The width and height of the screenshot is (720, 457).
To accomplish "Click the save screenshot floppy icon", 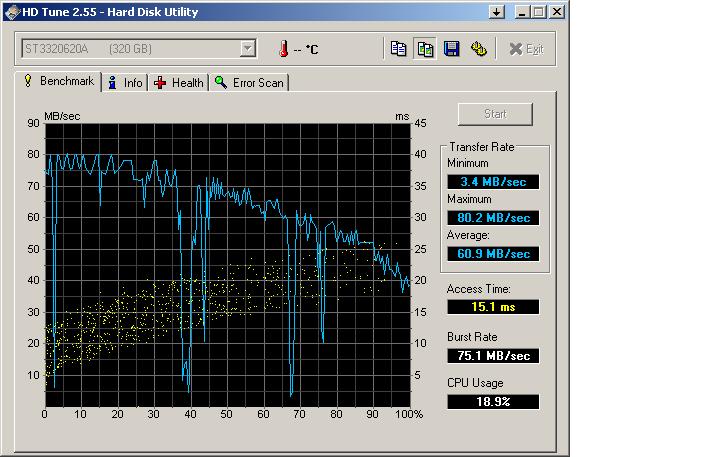I will point(451,49).
